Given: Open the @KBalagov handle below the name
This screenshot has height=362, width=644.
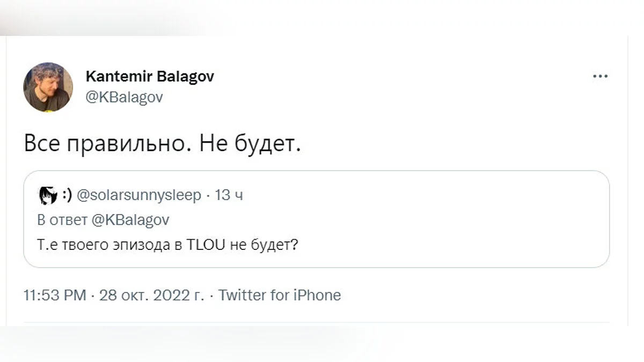Looking at the screenshot, I should 124,97.
